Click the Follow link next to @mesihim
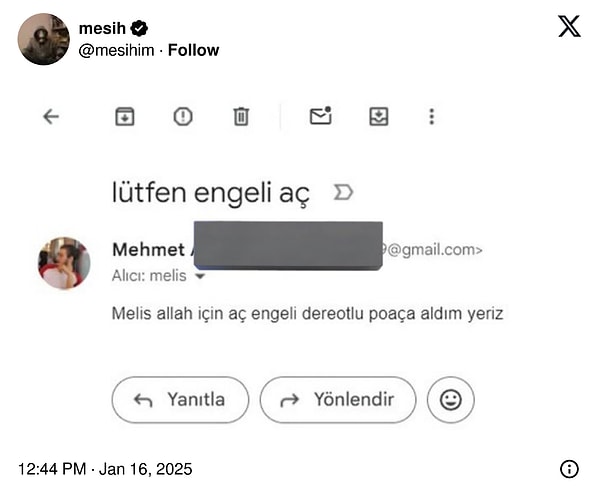The height and width of the screenshot is (499, 600). tap(194, 50)
